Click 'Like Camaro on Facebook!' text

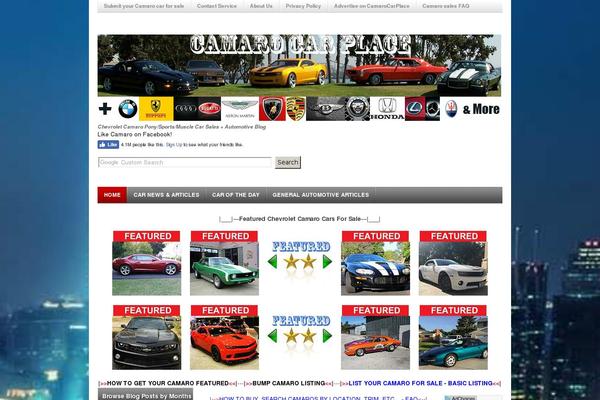(x=135, y=134)
